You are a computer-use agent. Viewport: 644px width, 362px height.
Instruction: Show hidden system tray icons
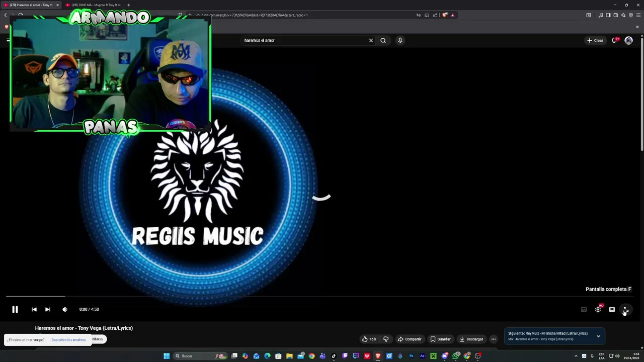576,356
